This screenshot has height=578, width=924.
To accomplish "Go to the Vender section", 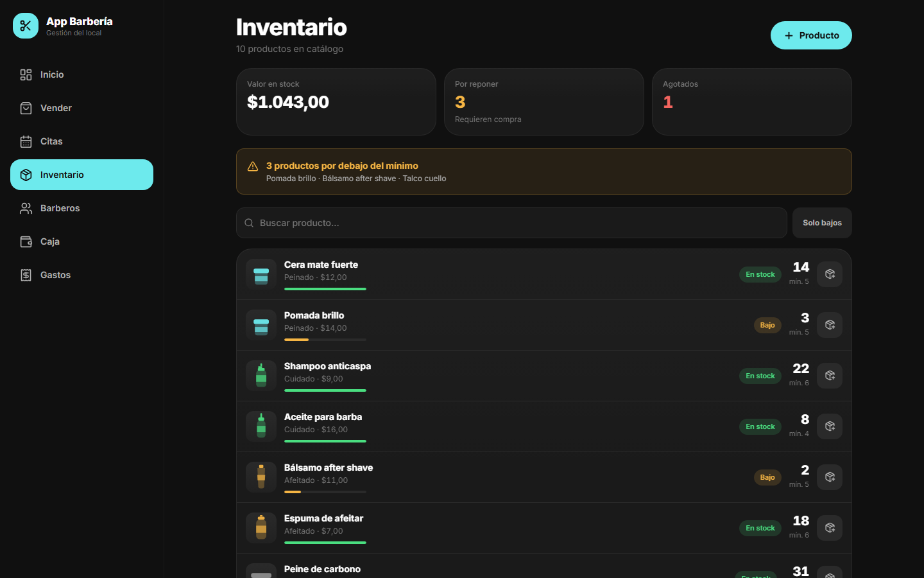I will point(81,108).
